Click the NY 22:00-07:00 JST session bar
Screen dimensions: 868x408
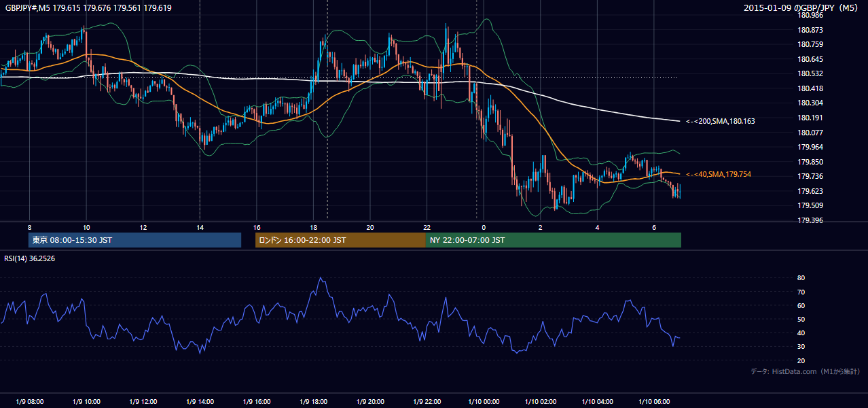point(554,240)
